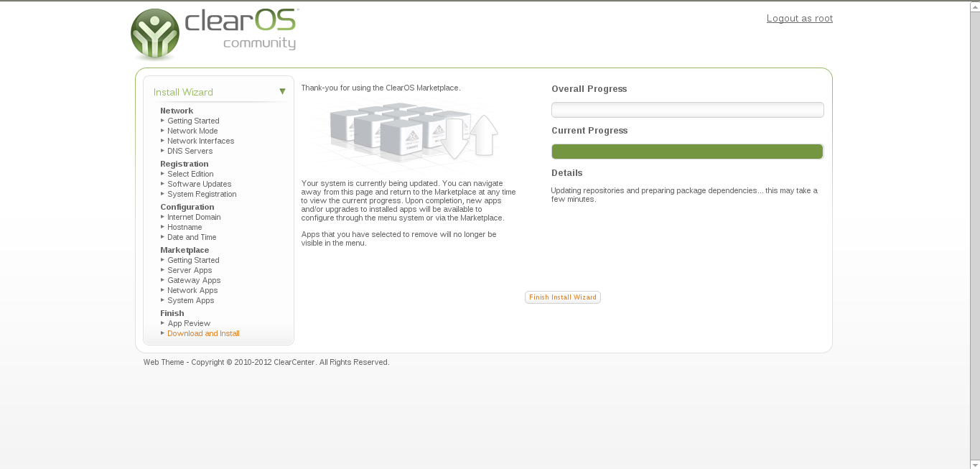Open Network Interfaces step
Image resolution: width=980 pixels, height=469 pixels.
coord(200,141)
